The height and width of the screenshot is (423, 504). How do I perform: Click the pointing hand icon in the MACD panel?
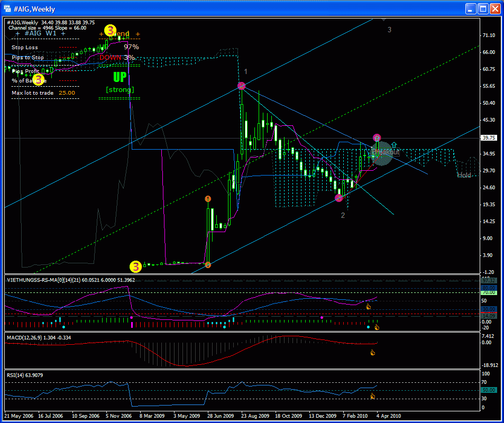point(372,353)
